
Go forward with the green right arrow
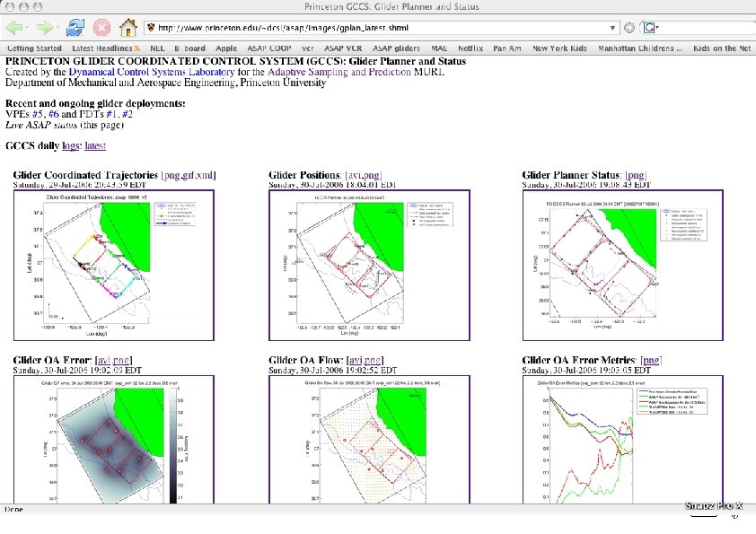point(44,28)
